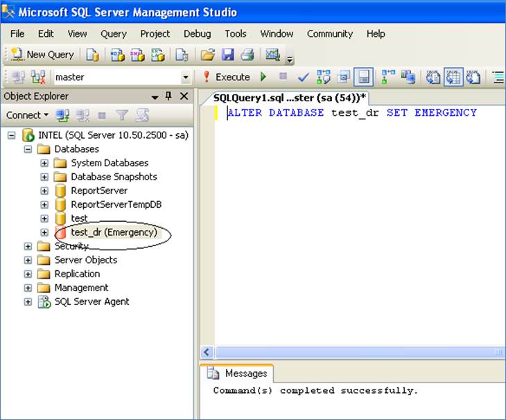Open the Community menu
Viewport: 506px width, 420px height.
point(330,33)
